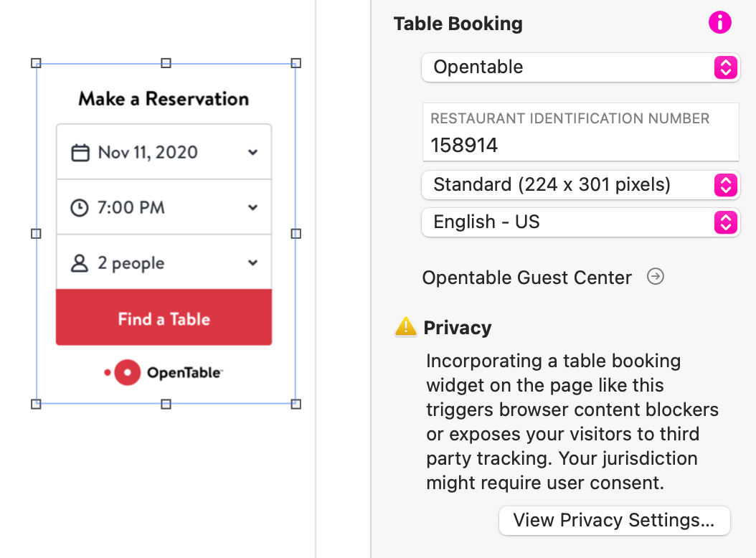Viewport: 756px width, 558px height.
Task: Click the top-left selection resize handle
Action: tap(37, 63)
